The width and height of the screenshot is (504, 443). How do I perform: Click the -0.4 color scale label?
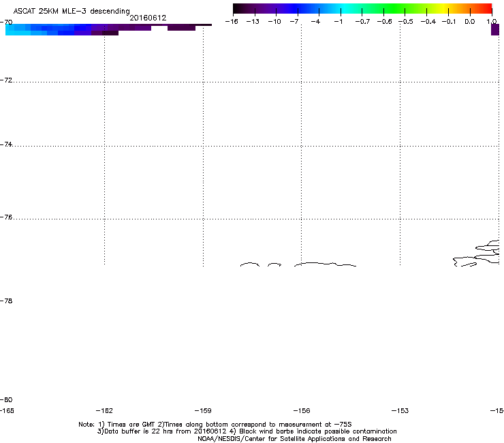click(428, 22)
